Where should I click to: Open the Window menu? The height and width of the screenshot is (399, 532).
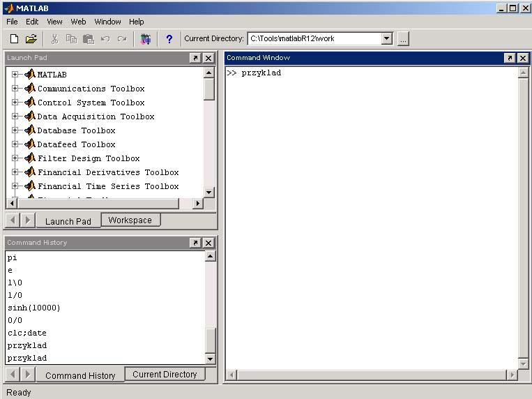coord(107,22)
